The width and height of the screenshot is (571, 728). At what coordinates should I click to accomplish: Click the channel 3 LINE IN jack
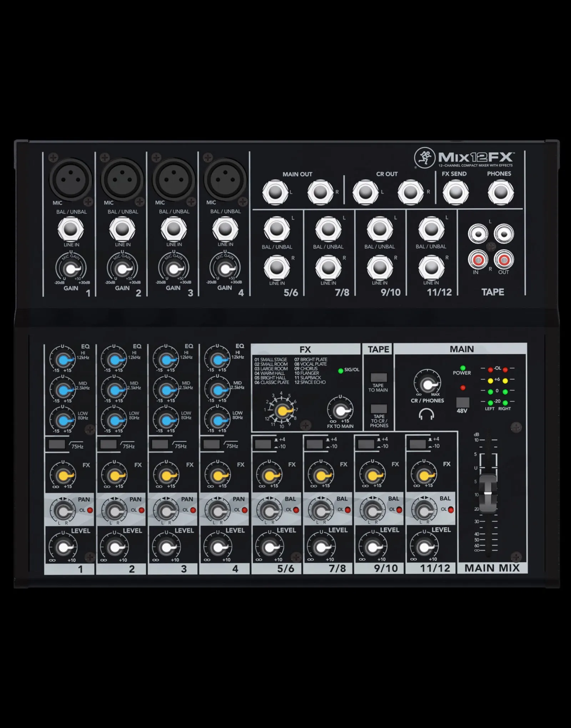tap(173, 229)
